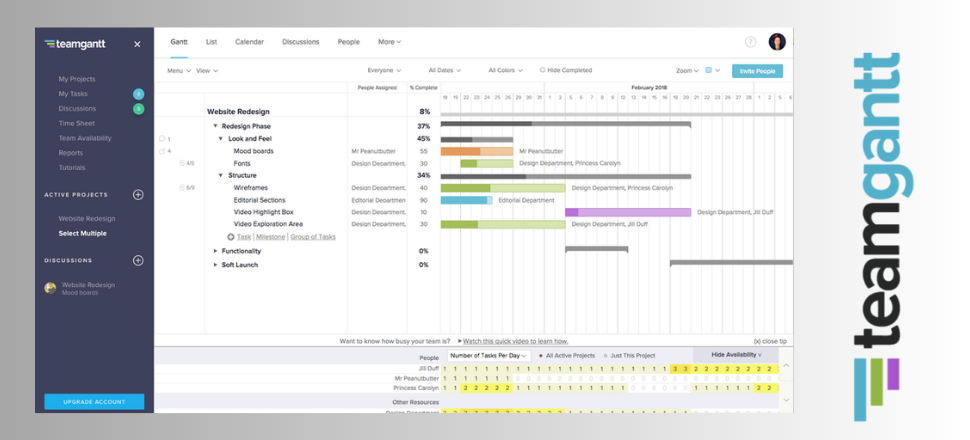Add a new active project with plus icon

click(x=138, y=195)
